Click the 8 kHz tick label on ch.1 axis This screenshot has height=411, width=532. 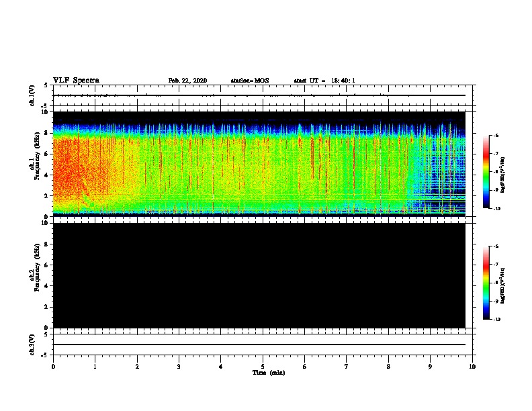coord(47,133)
